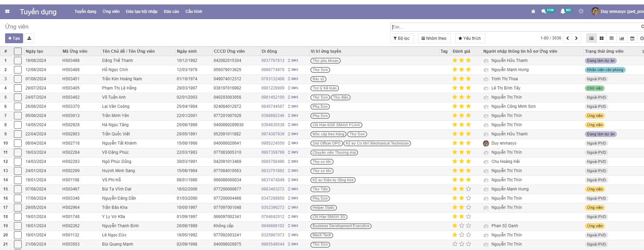Go to next page of records
This screenshot has height=250, width=644.
576,38
